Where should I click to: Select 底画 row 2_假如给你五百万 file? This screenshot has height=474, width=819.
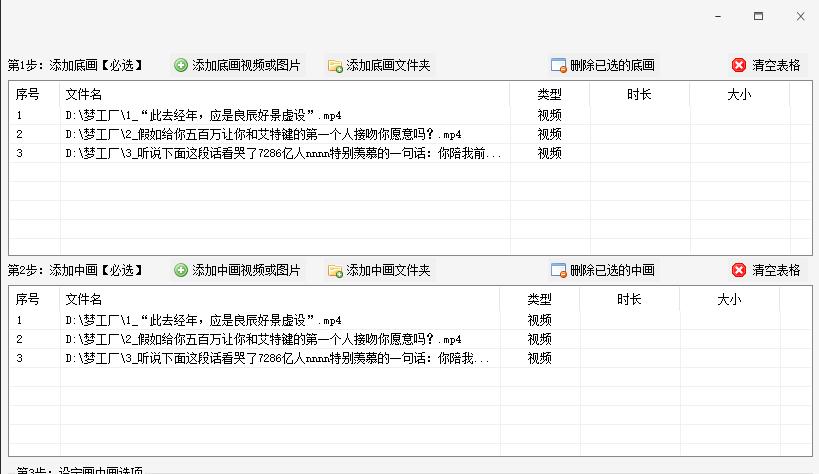click(263, 134)
